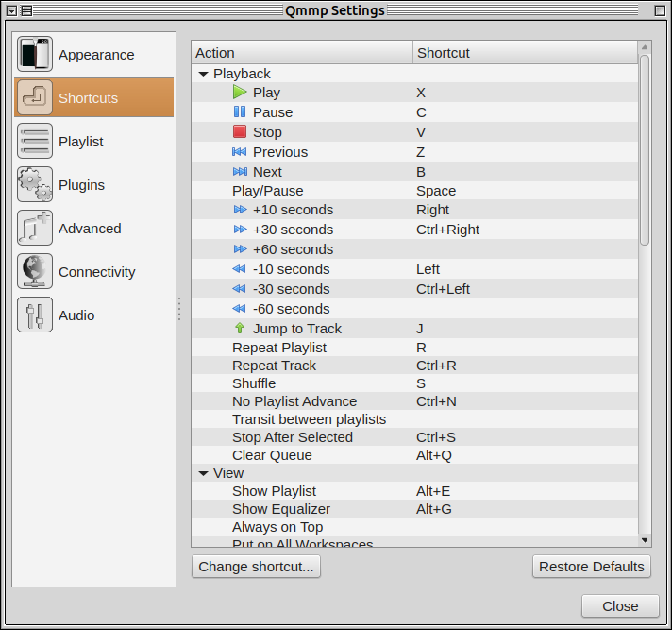Click the red Stop square icon
The width and height of the screenshot is (672, 630).
(x=240, y=131)
